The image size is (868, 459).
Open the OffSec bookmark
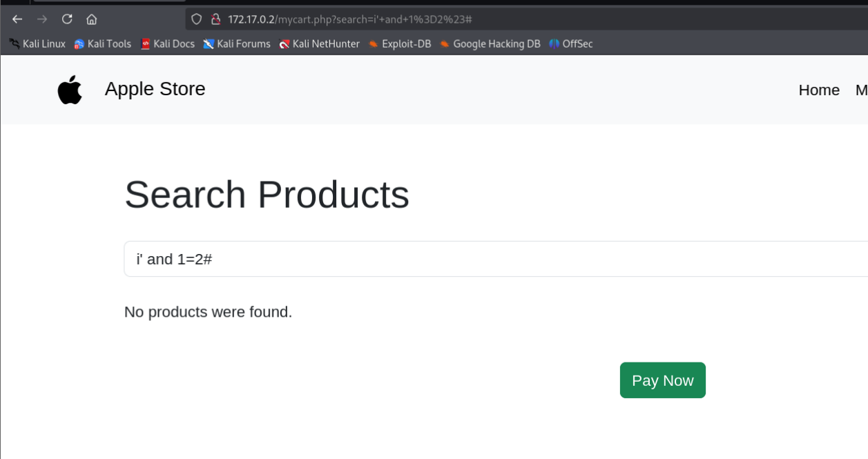[x=570, y=43]
